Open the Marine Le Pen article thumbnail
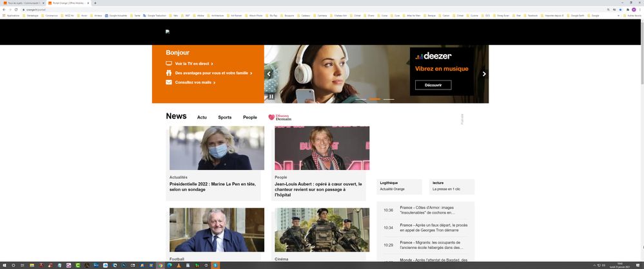644x269 pixels. click(217, 148)
